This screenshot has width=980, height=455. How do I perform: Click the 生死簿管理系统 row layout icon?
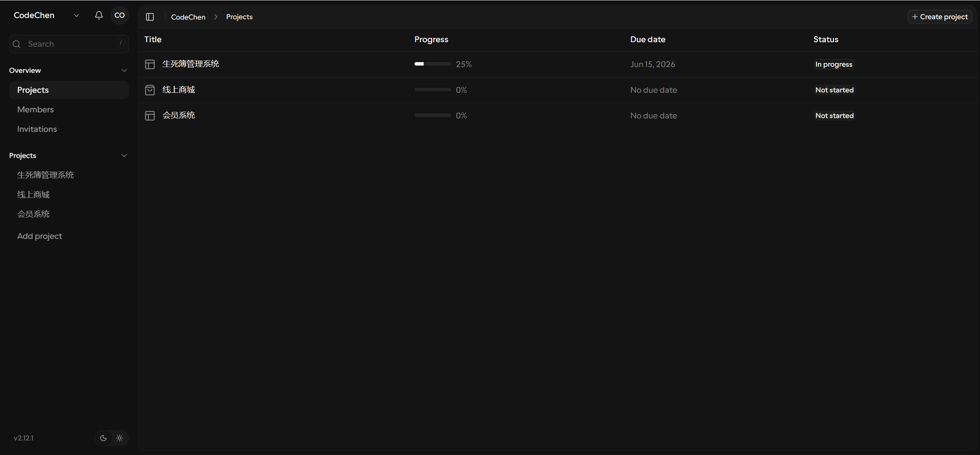[150, 64]
